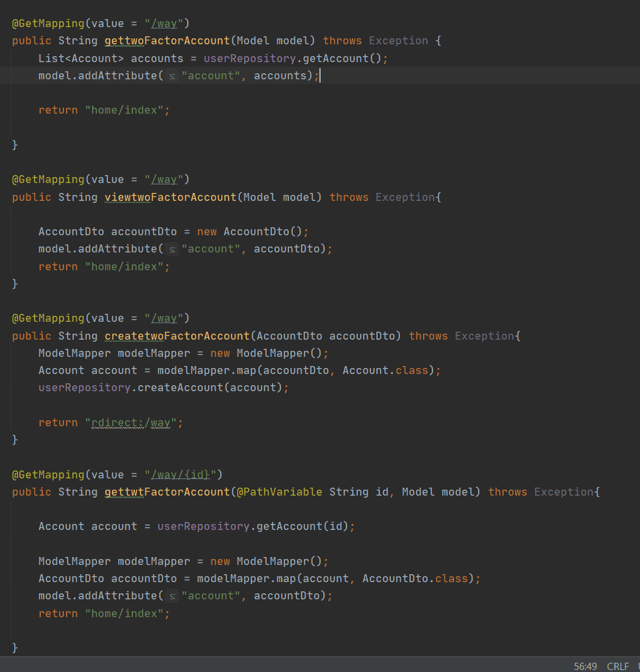Click the gettwoFactorAccount method name
This screenshot has height=672, width=640.
click(x=167, y=41)
